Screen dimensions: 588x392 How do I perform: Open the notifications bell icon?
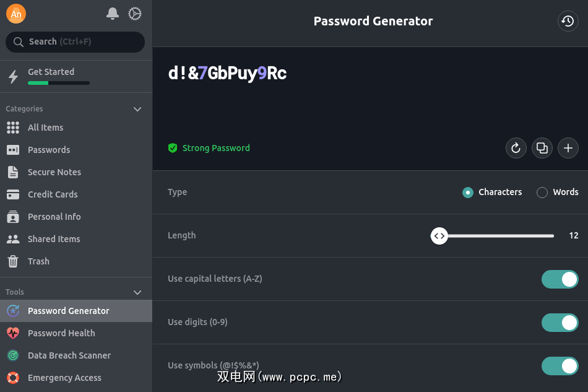point(113,14)
